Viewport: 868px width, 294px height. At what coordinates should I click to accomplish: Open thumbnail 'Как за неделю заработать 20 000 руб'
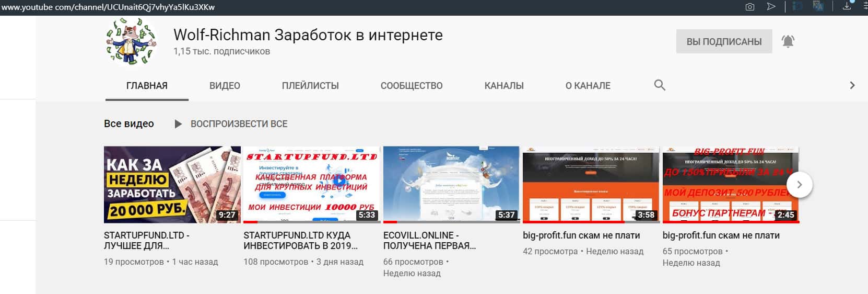(x=172, y=185)
